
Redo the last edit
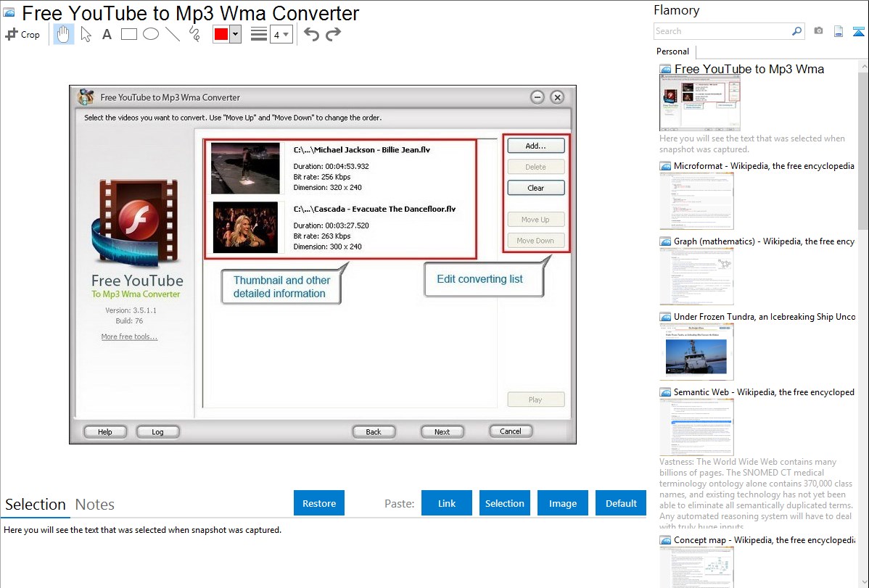click(333, 34)
